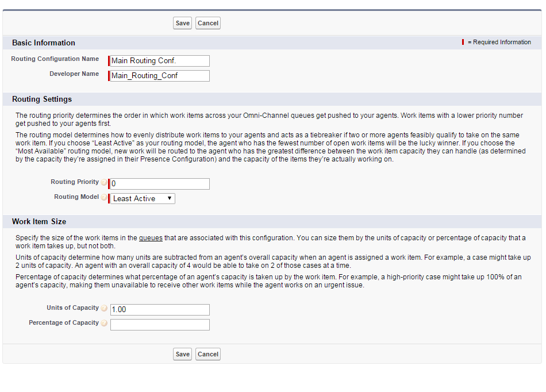Viewport: 546px width, 392px height.
Task: Click the Routing Priority help icon
Action: (104, 182)
